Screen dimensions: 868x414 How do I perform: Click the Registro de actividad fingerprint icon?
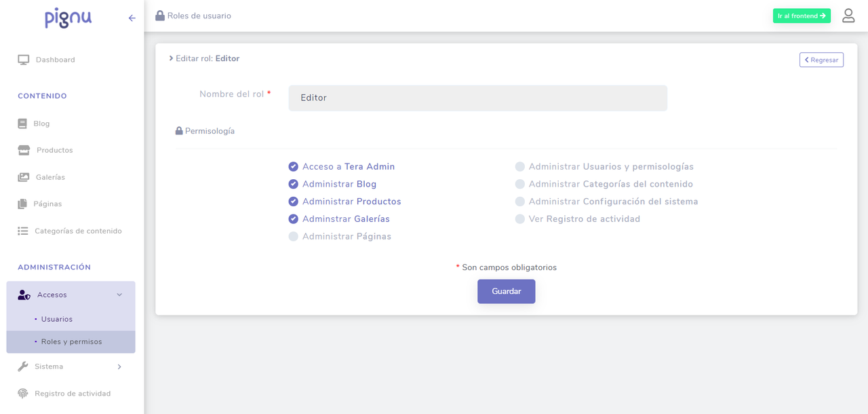click(x=23, y=394)
